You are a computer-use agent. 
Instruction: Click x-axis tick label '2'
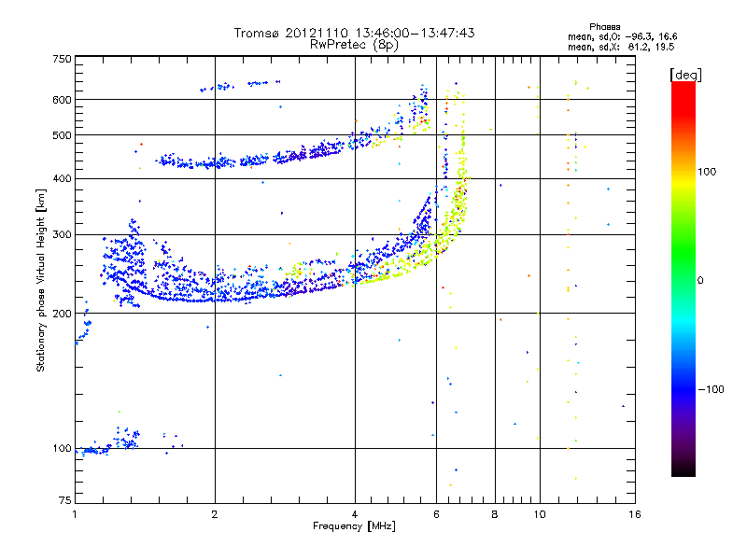tap(215, 514)
